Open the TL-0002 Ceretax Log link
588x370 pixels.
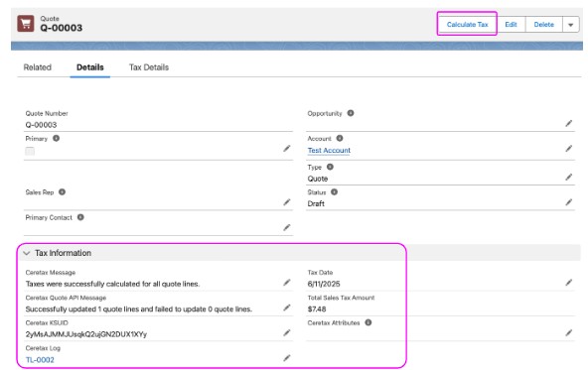coord(40,360)
